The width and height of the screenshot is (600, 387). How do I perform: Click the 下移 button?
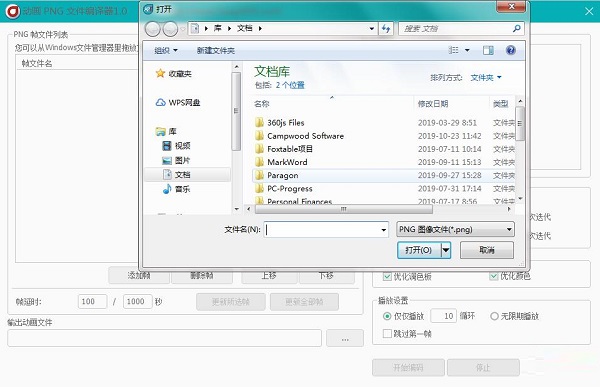tap(326, 275)
